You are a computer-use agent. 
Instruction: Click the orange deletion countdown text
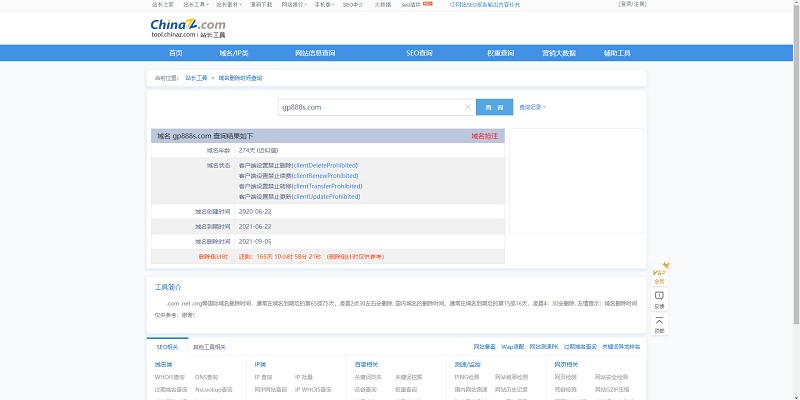[x=311, y=257]
